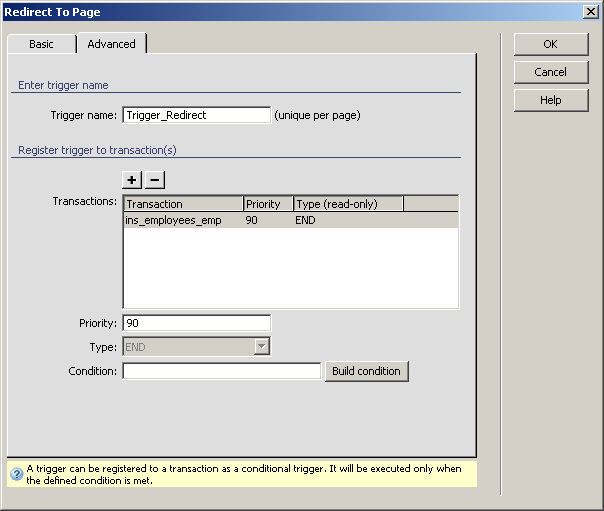
Task: Switch to the Basic tab
Action: pyautogui.click(x=41, y=44)
